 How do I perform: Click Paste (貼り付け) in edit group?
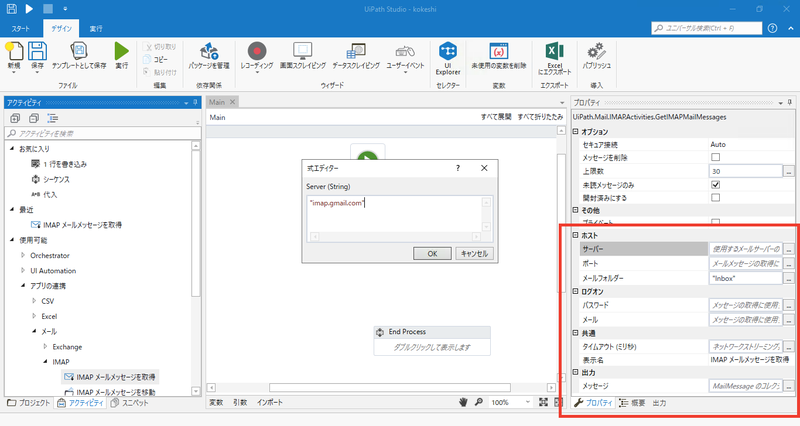click(x=160, y=72)
